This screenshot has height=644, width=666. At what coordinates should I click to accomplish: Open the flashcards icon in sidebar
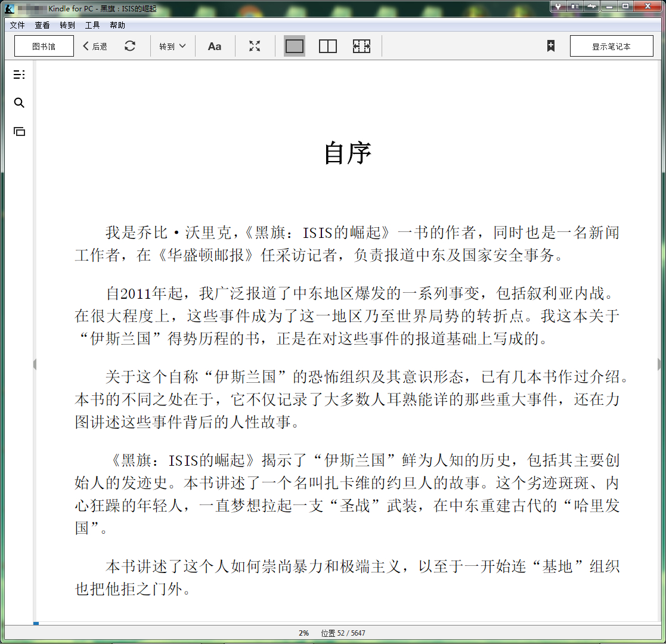click(x=19, y=131)
